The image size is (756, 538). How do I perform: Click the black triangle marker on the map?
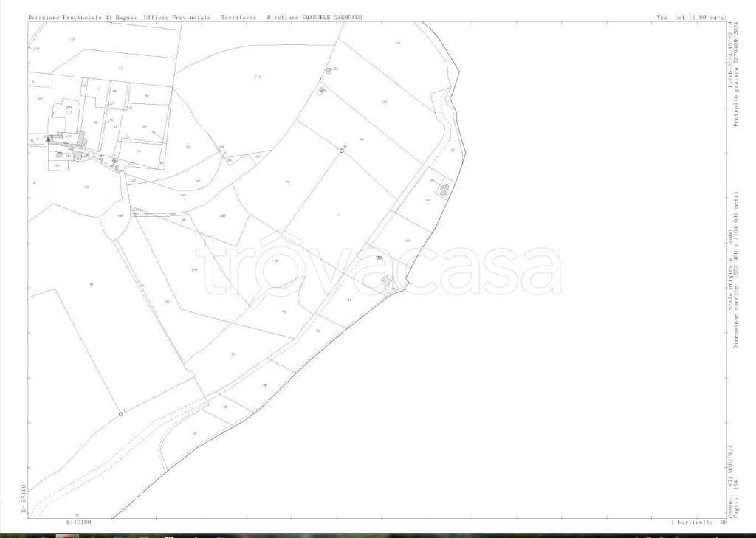tap(49, 138)
